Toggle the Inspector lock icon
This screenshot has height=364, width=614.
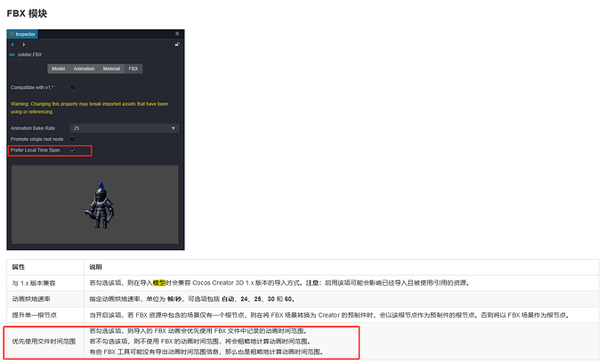pos(177,44)
